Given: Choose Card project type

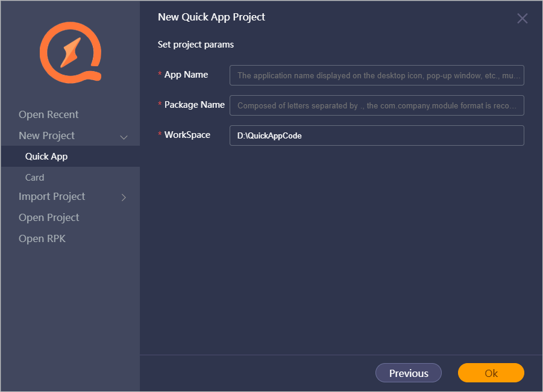Looking at the screenshot, I should (34, 178).
